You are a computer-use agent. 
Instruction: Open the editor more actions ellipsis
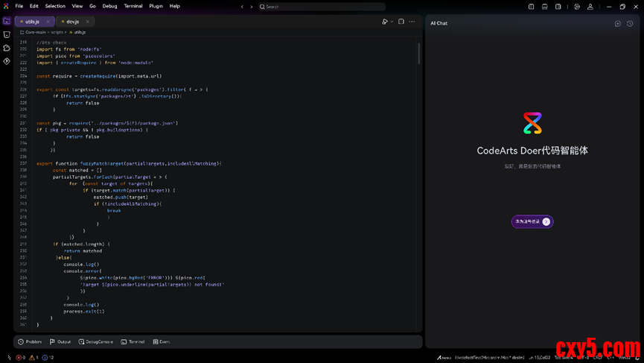coord(412,22)
